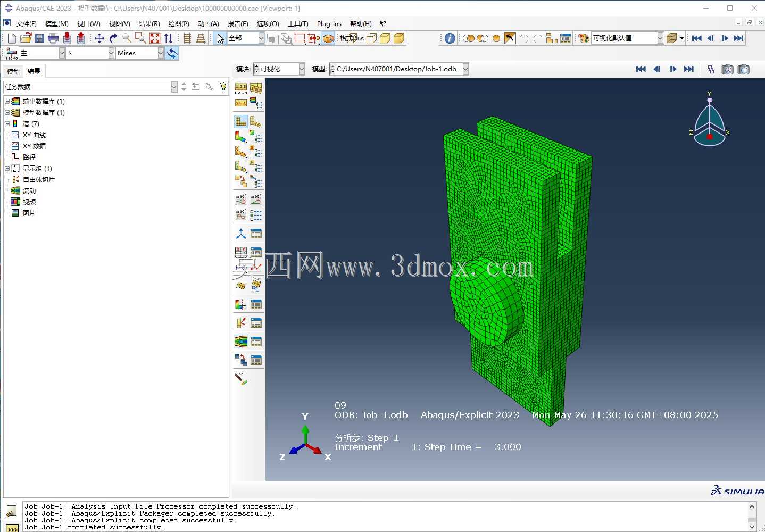Open the 全部 selection filter dropdown
Viewport: 765px width, 532px height.
[x=261, y=38]
